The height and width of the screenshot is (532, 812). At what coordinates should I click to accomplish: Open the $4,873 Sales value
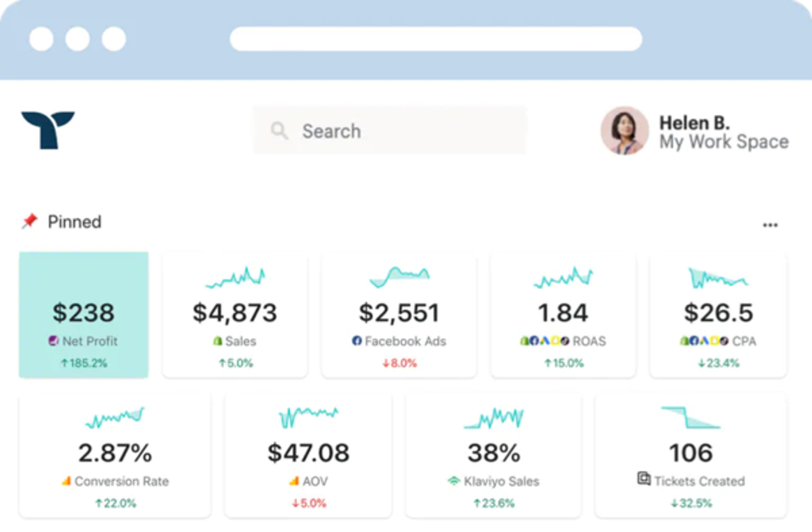[x=235, y=313]
